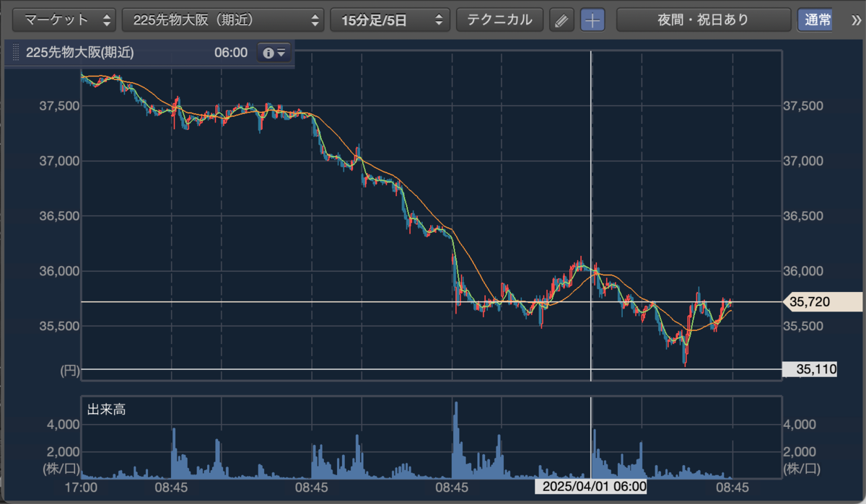Click the 35,720 current price tag
Viewport: 866px width, 504px height.
click(823, 302)
